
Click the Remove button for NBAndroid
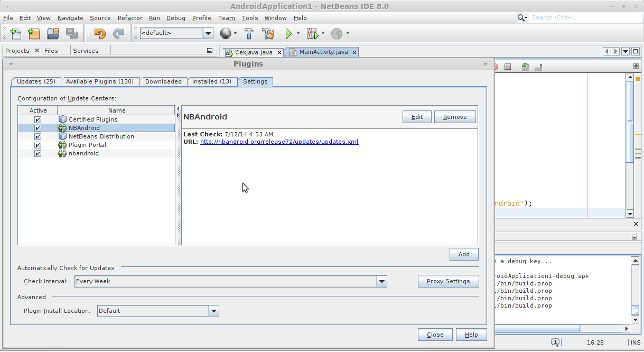(x=455, y=117)
